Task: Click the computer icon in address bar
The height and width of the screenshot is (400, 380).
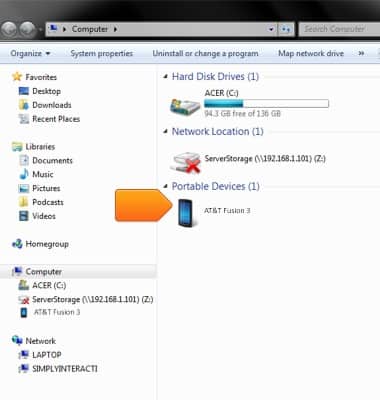Action: click(53, 29)
